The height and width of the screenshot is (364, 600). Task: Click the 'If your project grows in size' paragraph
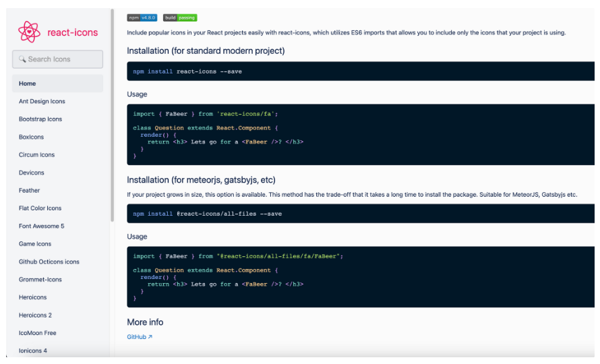click(352, 195)
